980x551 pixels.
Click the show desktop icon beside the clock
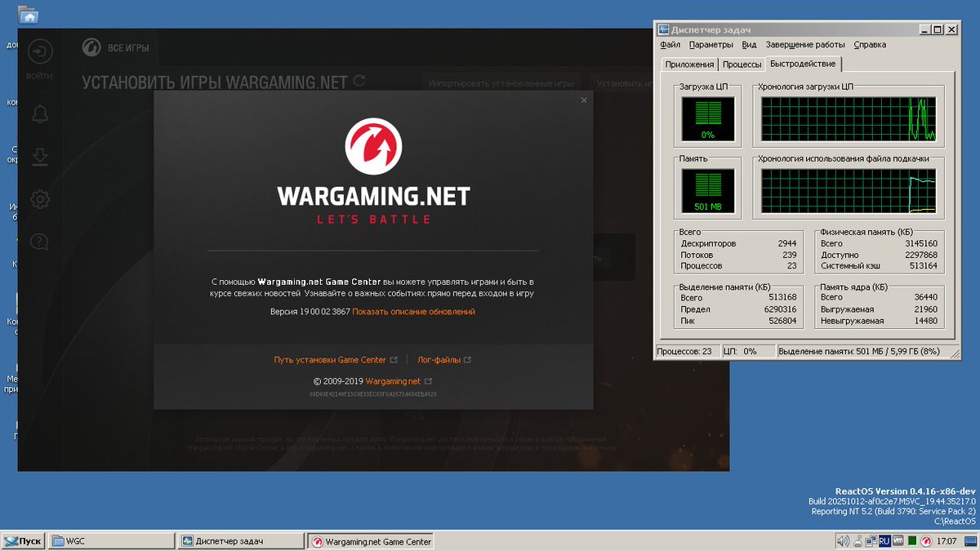pyautogui.click(x=969, y=540)
